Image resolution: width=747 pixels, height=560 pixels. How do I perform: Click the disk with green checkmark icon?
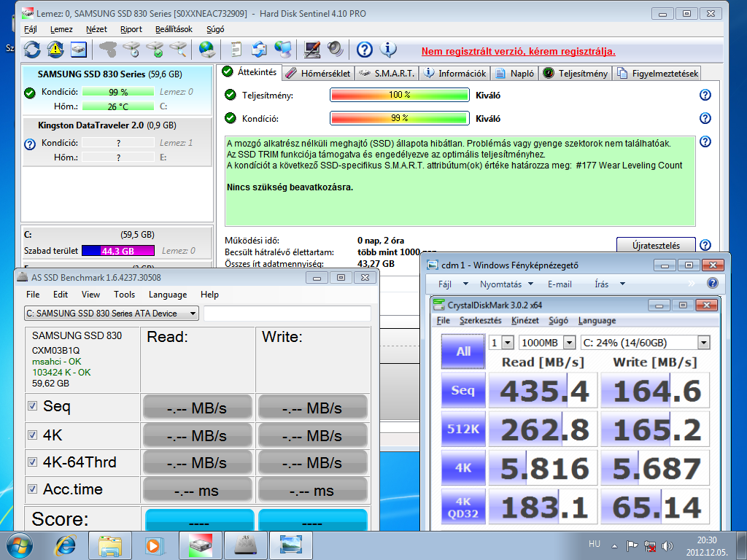tap(155, 50)
